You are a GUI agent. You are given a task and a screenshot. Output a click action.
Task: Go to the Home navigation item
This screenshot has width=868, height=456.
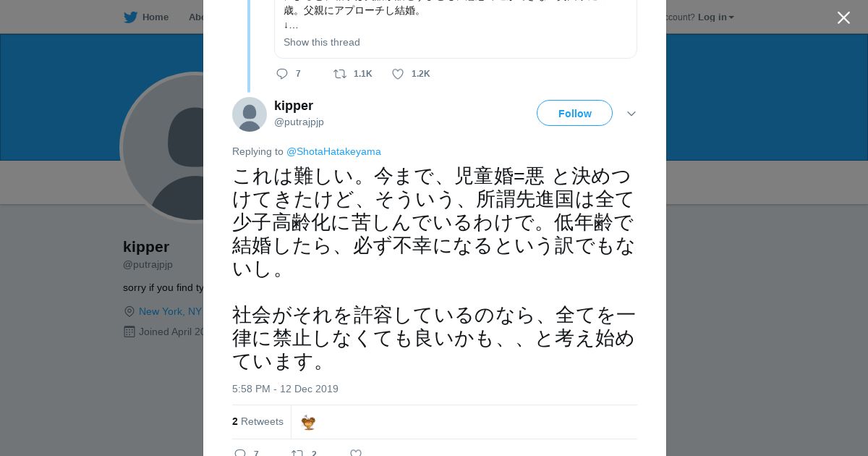coord(155,17)
